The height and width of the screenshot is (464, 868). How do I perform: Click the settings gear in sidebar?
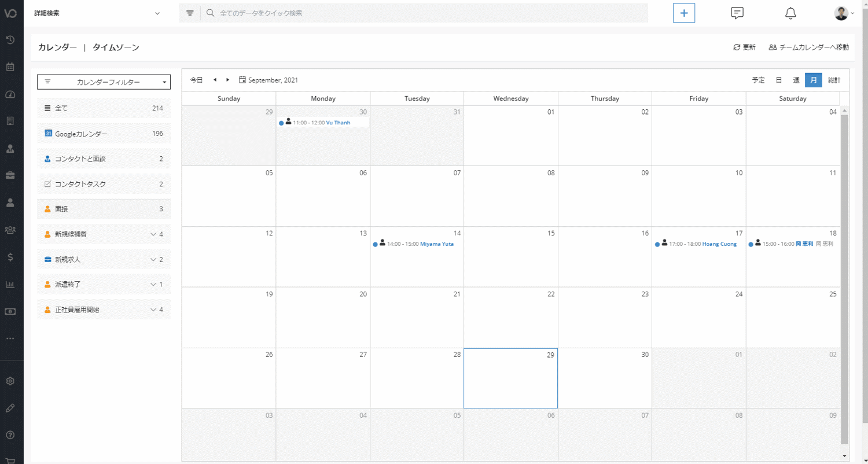pyautogui.click(x=10, y=381)
